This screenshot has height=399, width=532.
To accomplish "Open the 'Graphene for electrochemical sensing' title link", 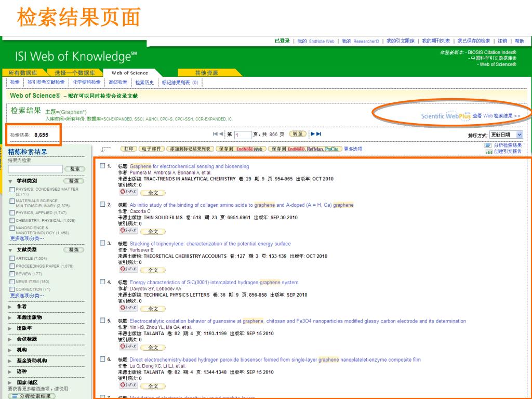I will [x=189, y=166].
